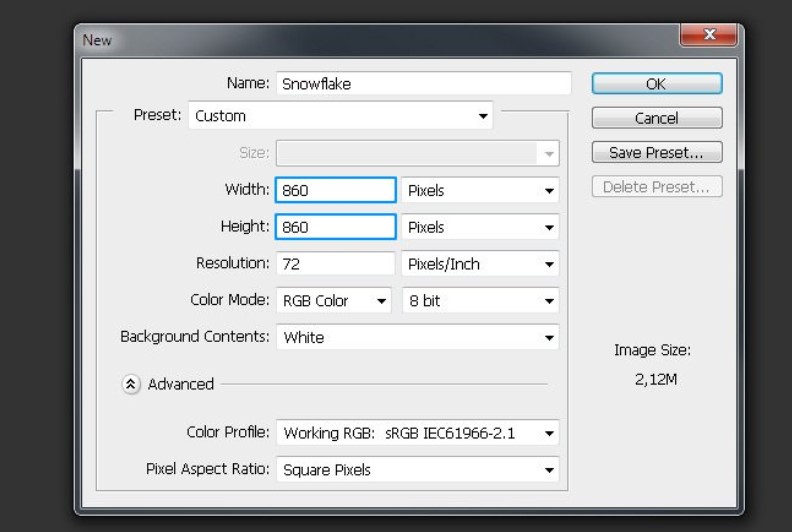Open the Background Contents dropdown

click(x=417, y=338)
